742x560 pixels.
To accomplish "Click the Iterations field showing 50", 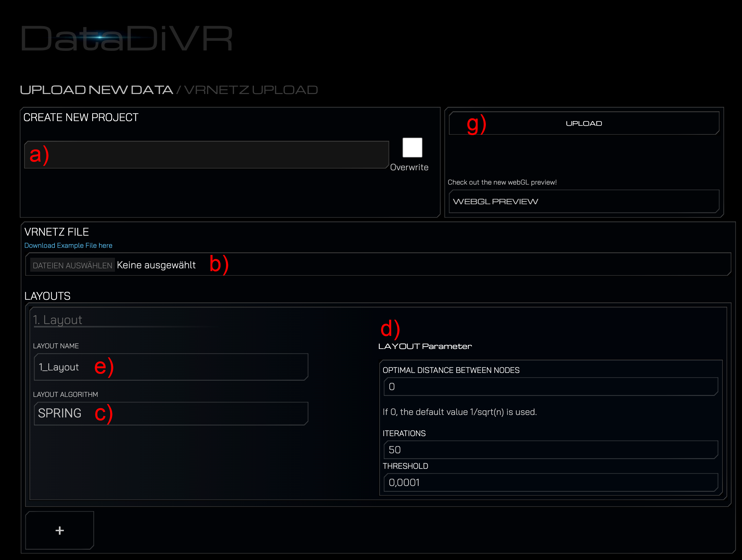I will [x=551, y=450].
